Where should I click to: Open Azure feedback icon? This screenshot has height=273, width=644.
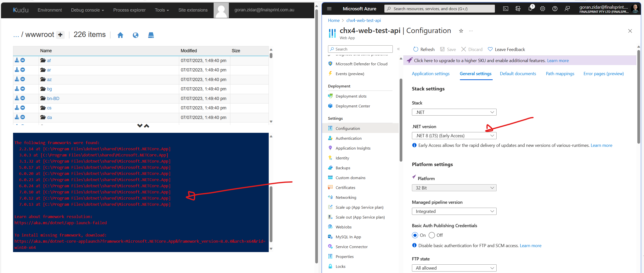coord(567,9)
